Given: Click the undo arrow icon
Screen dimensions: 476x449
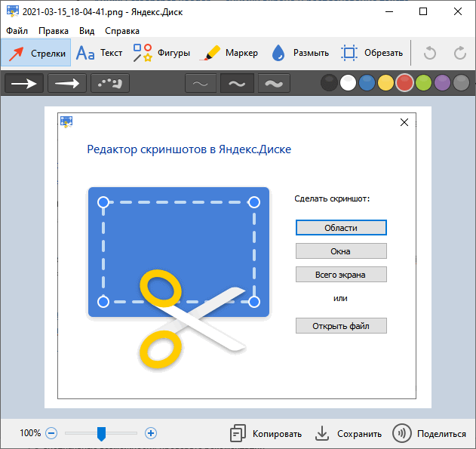Looking at the screenshot, I should point(429,53).
